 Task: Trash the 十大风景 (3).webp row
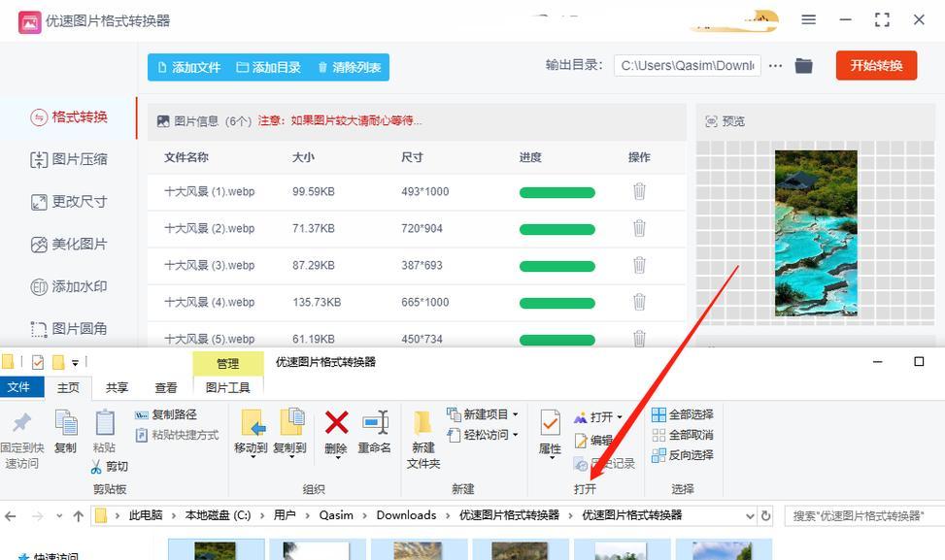click(x=639, y=265)
